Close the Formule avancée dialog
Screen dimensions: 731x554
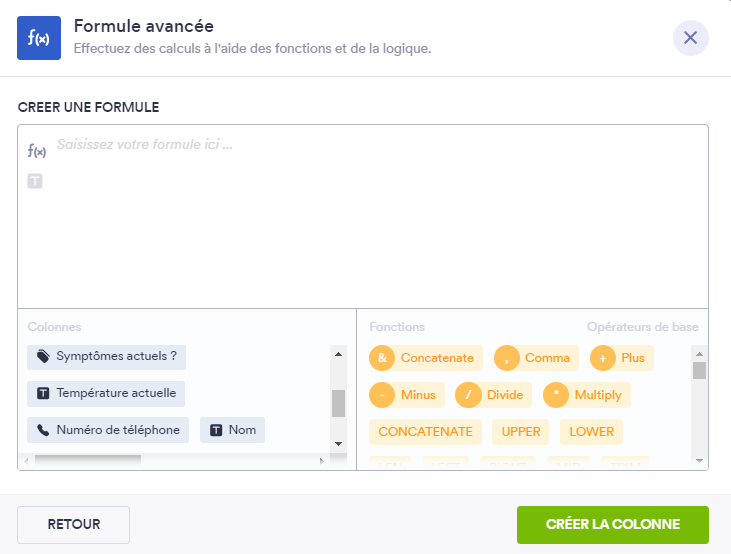(x=690, y=38)
